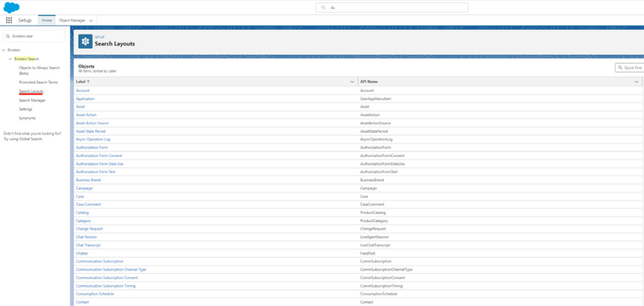
Task: Click the API Name column header
Action: tap(369, 82)
